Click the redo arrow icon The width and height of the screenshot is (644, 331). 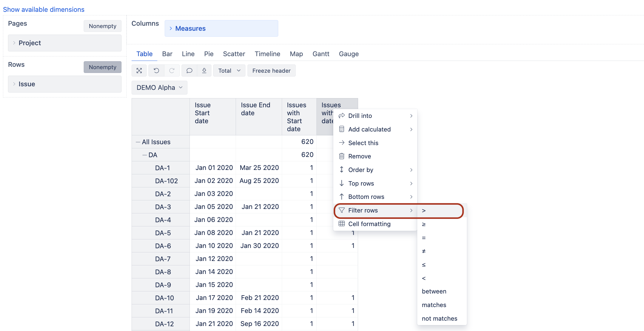(x=172, y=71)
